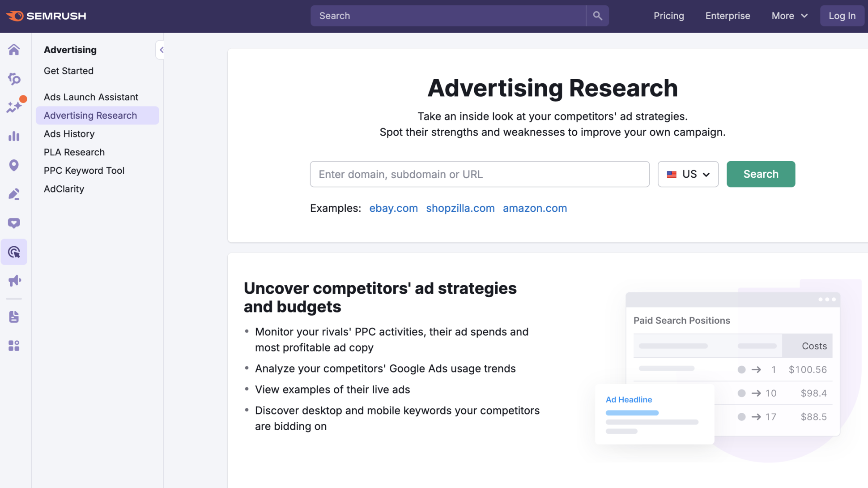Open the Agency megaphone icon
This screenshot has width=868, height=488.
pyautogui.click(x=14, y=280)
